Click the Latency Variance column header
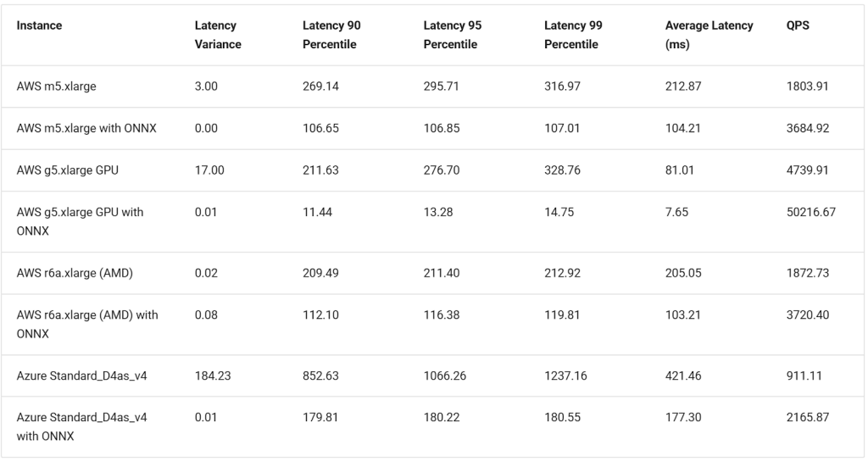 click(x=218, y=35)
